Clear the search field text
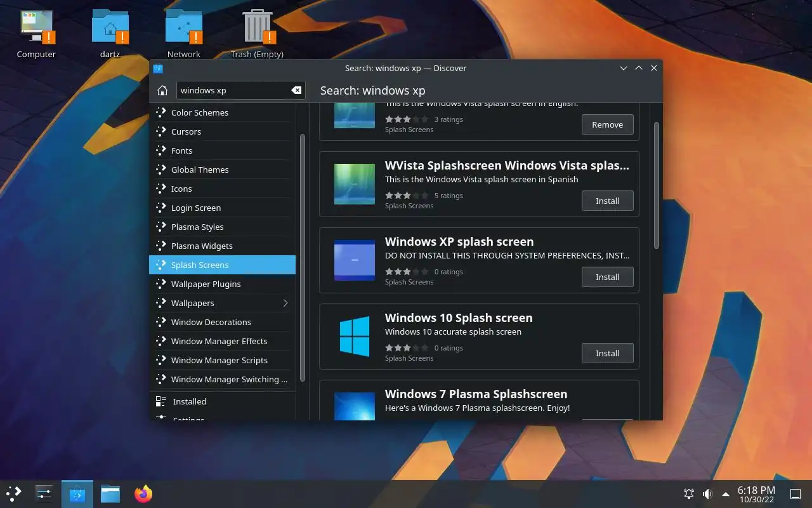Image resolution: width=812 pixels, height=508 pixels. pyautogui.click(x=296, y=90)
